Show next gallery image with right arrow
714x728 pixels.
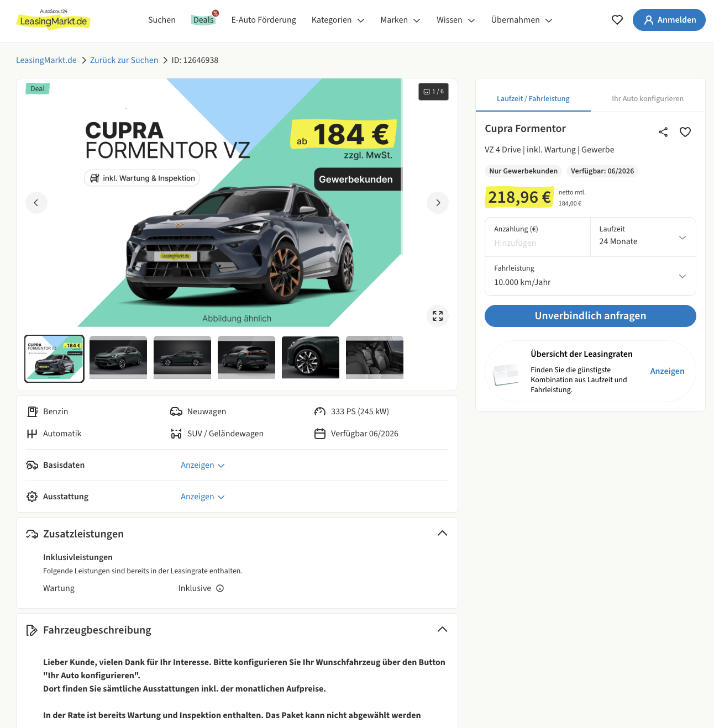tap(438, 203)
